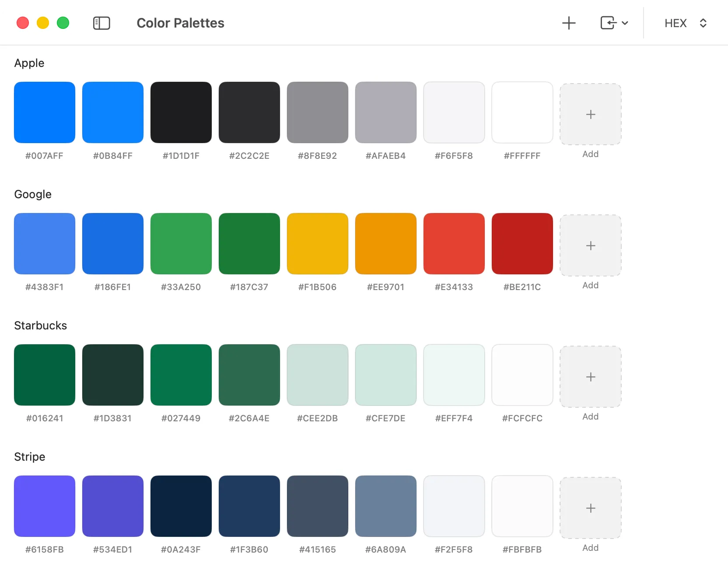Toggle the sidebar panel icon
728x567 pixels.
101,23
